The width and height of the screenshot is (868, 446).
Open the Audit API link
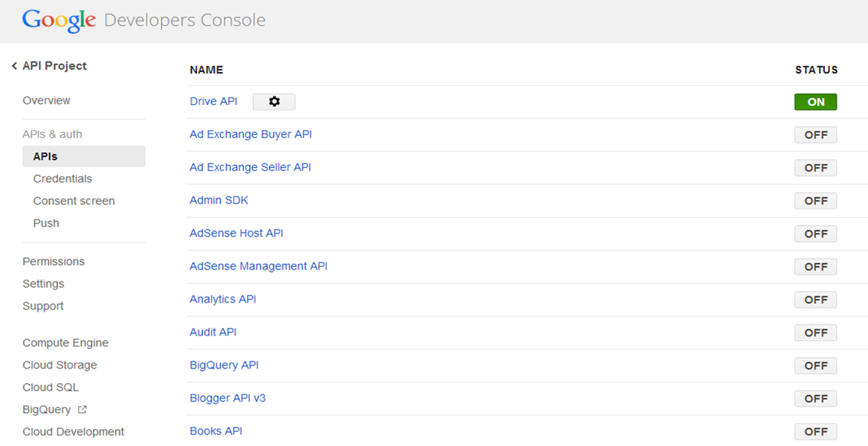click(213, 332)
